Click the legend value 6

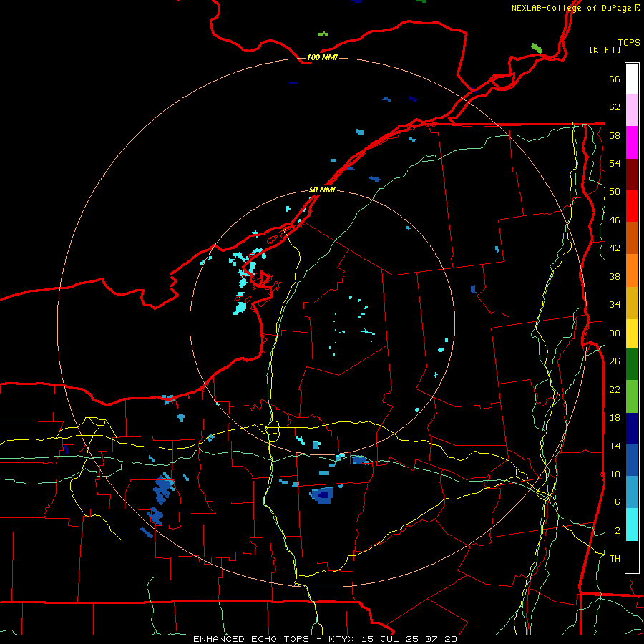point(618,502)
